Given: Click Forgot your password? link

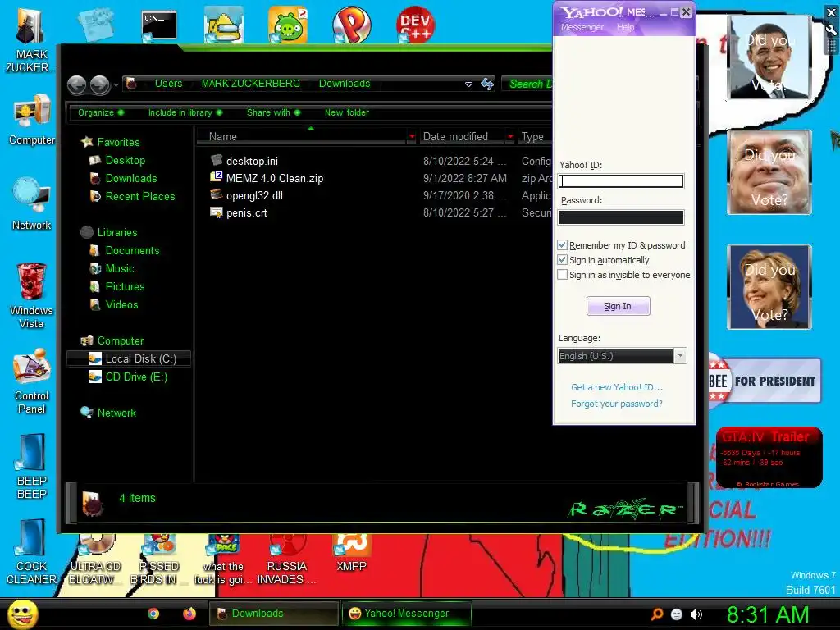Looking at the screenshot, I should pyautogui.click(x=617, y=404).
